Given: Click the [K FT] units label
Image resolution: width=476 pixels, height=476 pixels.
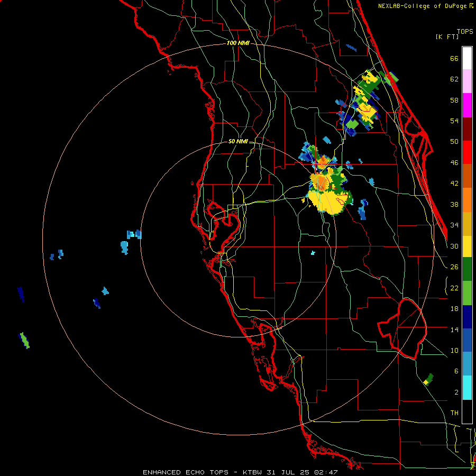Looking at the screenshot, I should (447, 37).
